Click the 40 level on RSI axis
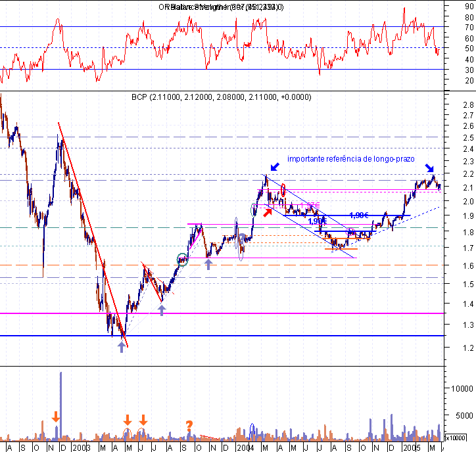This screenshot has height=452, width=476. click(469, 60)
